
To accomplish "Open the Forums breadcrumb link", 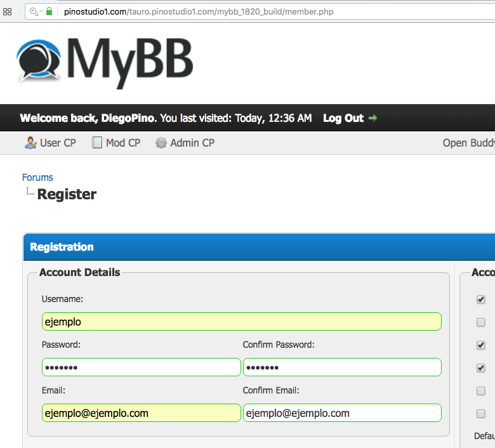I will (37, 178).
